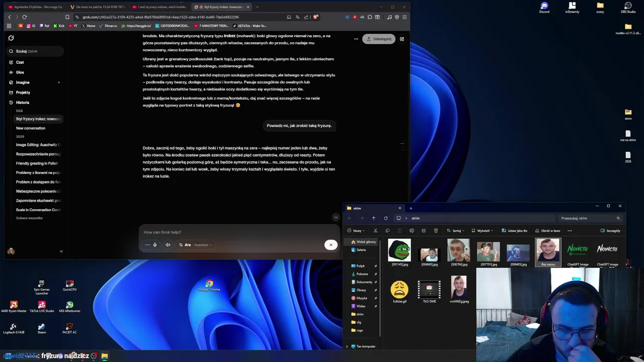The image size is (644, 362).
Task: Open a new browser tab
Action: [x=257, y=7]
